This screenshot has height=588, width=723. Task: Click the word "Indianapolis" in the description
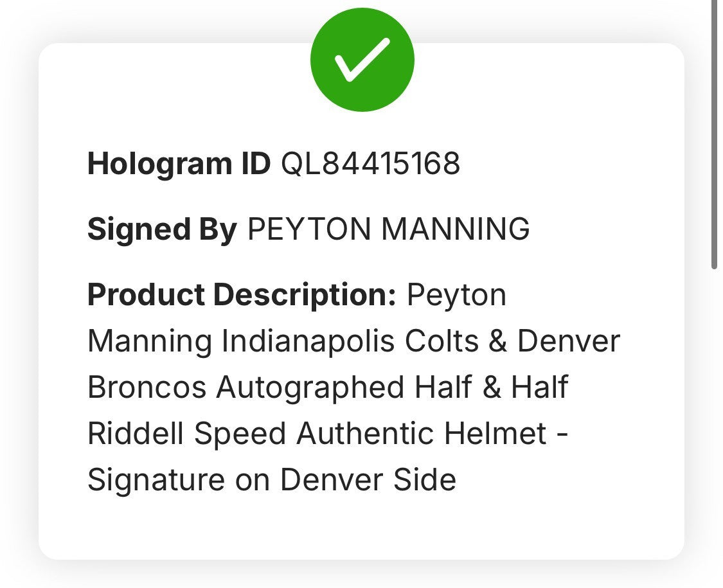tap(308, 341)
